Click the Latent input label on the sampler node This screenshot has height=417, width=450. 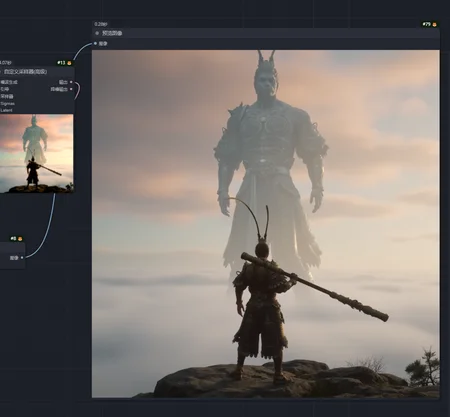click(x=6, y=110)
